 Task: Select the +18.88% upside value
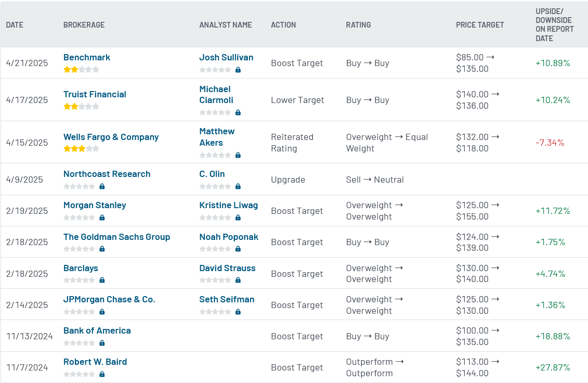[553, 336]
